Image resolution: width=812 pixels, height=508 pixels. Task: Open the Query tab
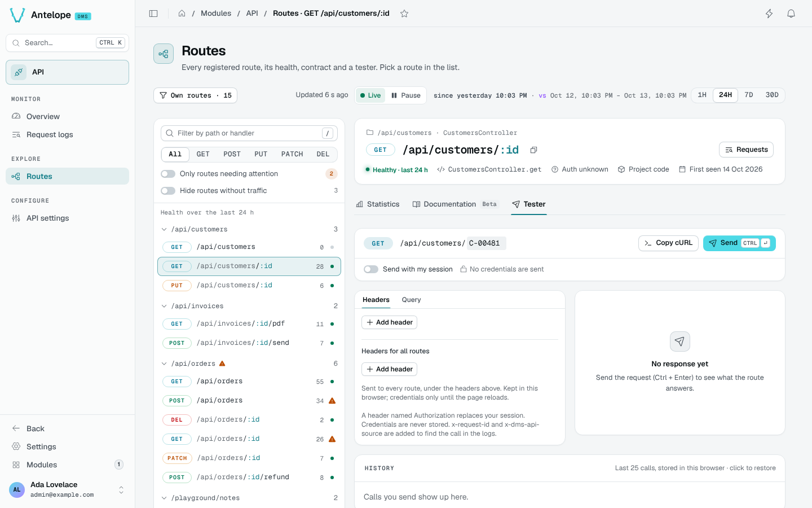pyautogui.click(x=411, y=300)
